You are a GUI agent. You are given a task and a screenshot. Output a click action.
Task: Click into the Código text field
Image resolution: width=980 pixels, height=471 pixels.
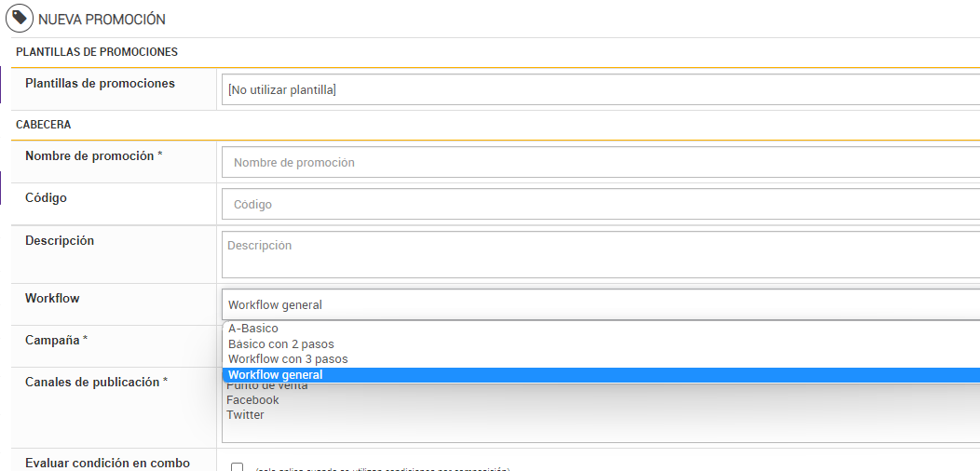click(600, 204)
